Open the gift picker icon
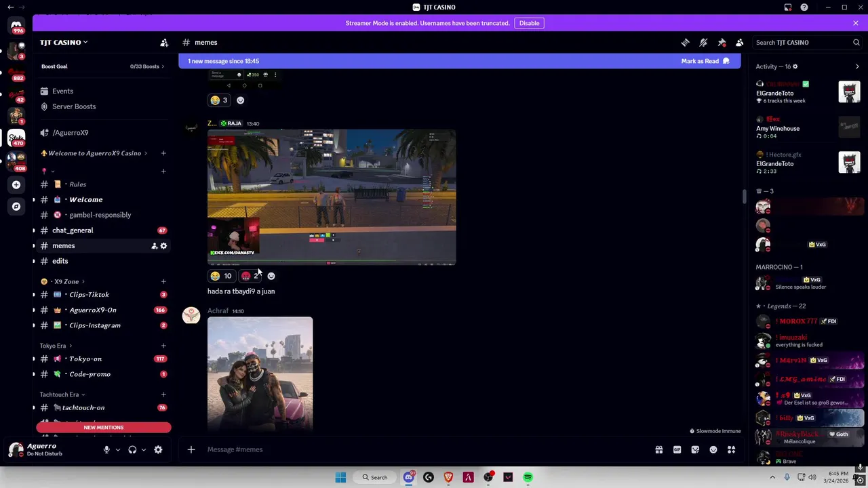This screenshot has height=488, width=868. (x=658, y=449)
